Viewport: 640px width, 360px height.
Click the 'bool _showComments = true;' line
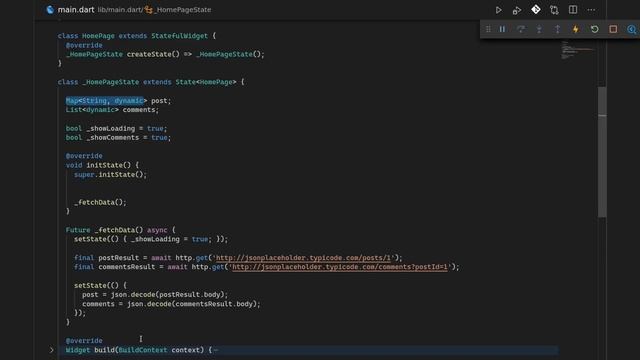pos(118,138)
